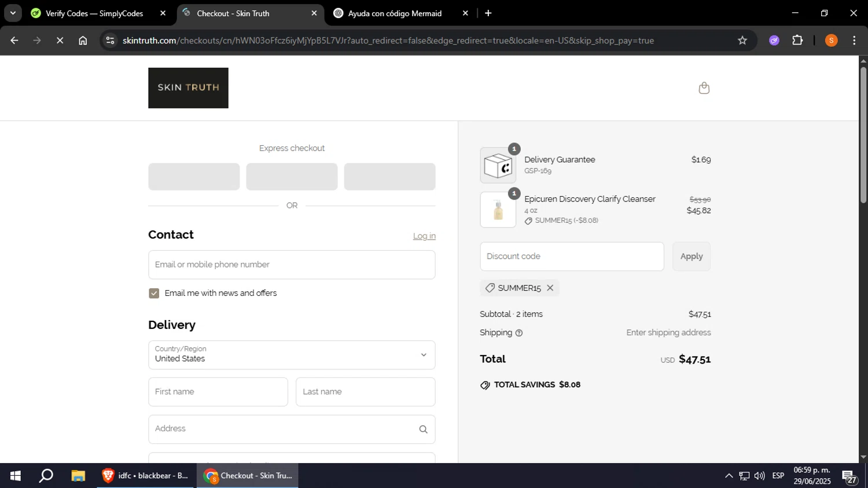Switch to the Brave idfc blackbear window
This screenshot has height=488, width=868.
(x=145, y=476)
